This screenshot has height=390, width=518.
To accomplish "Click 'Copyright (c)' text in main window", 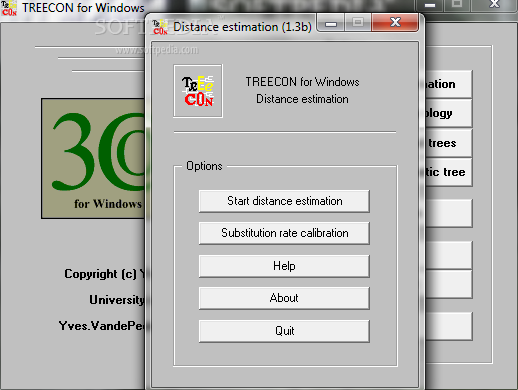I will click(x=100, y=274).
